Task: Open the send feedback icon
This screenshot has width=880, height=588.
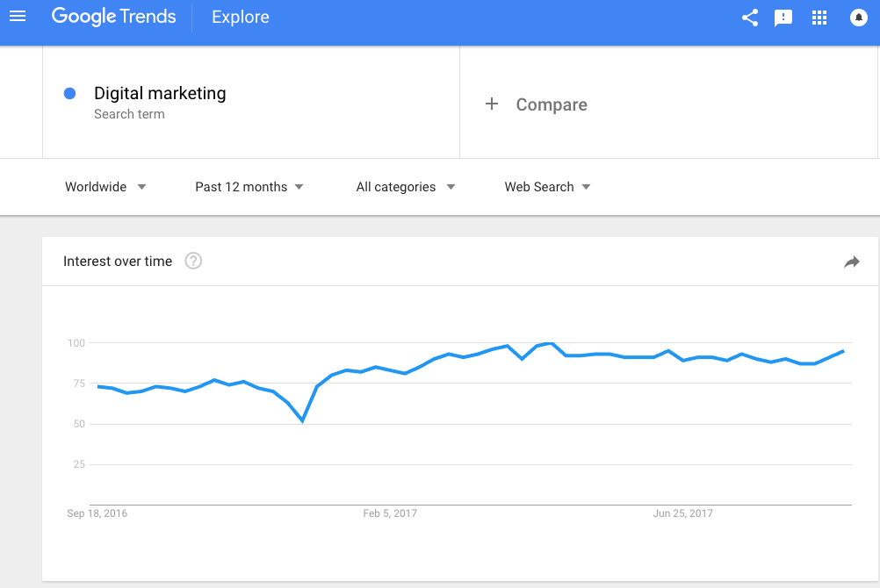Action: click(x=783, y=18)
